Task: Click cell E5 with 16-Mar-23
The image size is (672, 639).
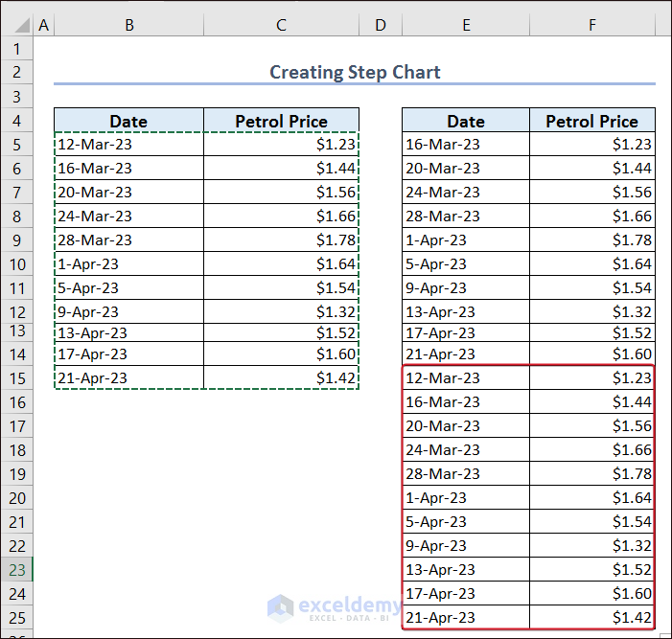Action: (466, 145)
